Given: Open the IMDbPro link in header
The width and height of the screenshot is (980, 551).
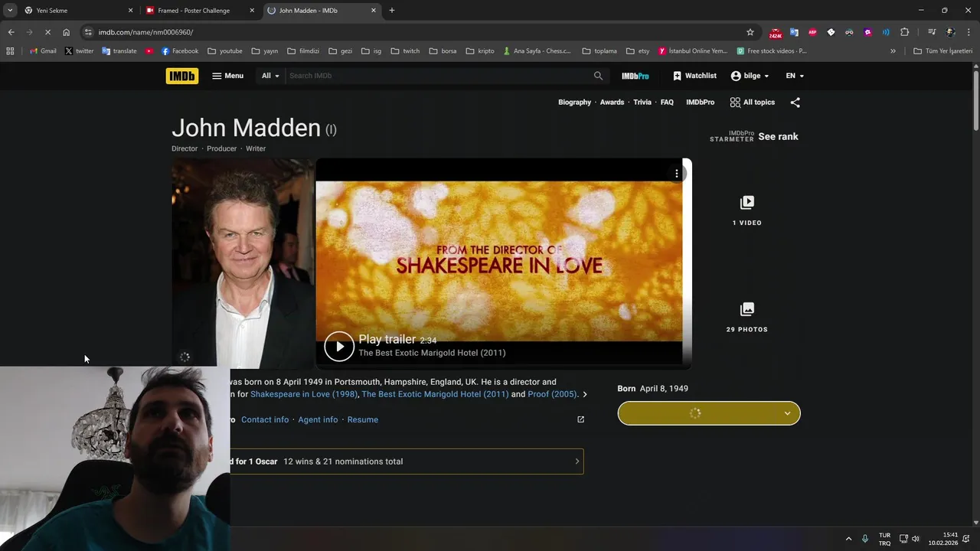Looking at the screenshot, I should [x=635, y=76].
